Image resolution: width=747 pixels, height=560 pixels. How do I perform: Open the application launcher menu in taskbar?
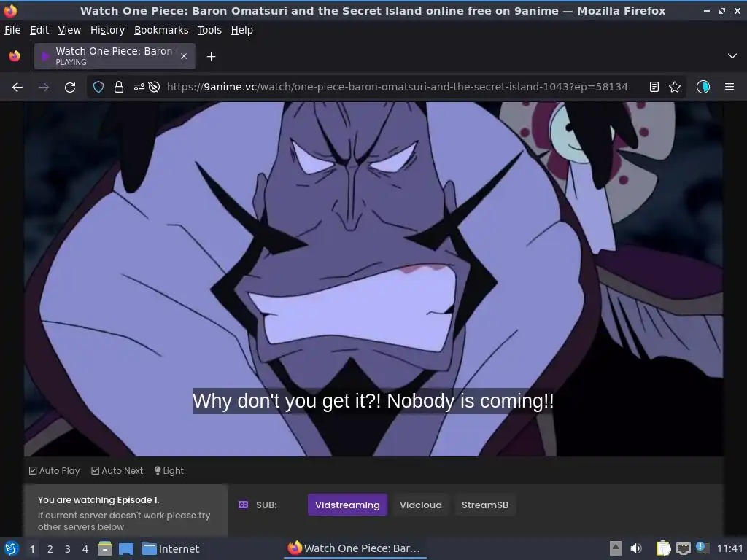tap(12, 548)
